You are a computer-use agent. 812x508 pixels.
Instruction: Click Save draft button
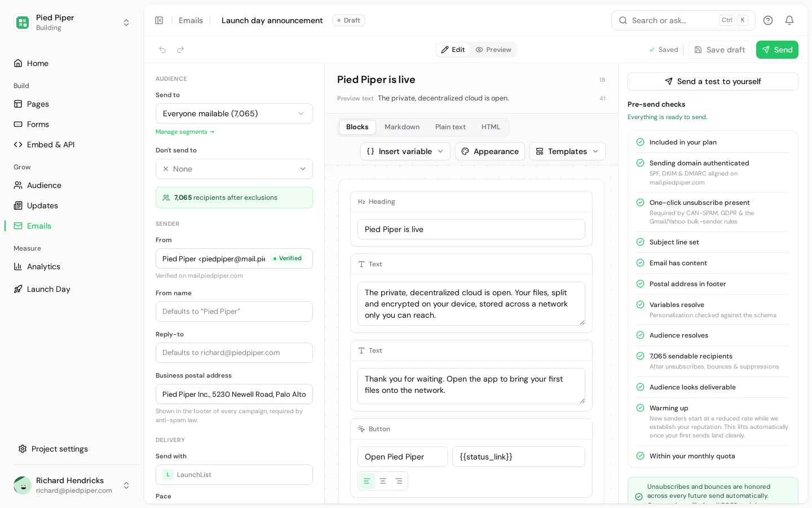point(720,50)
